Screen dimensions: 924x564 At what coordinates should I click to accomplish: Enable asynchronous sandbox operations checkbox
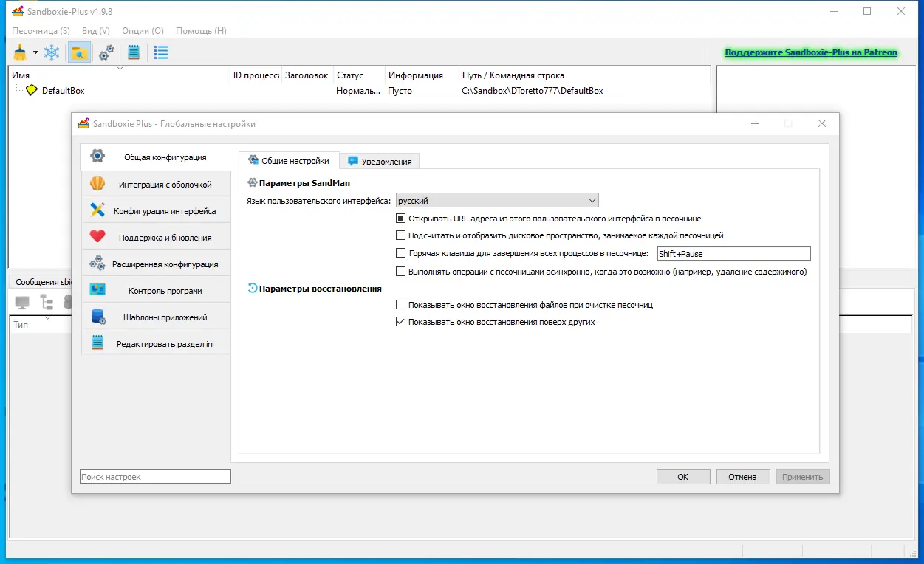click(401, 272)
